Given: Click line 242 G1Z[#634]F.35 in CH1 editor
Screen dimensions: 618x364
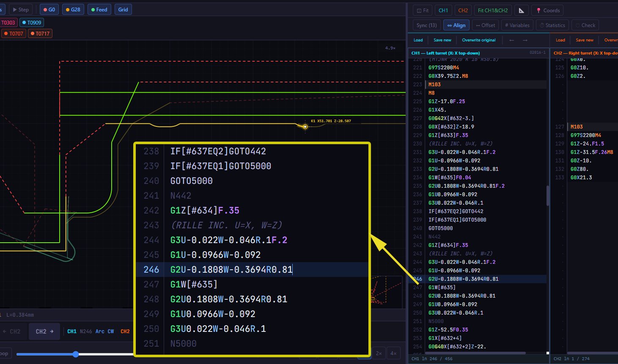Looking at the screenshot, I should click(x=448, y=245).
